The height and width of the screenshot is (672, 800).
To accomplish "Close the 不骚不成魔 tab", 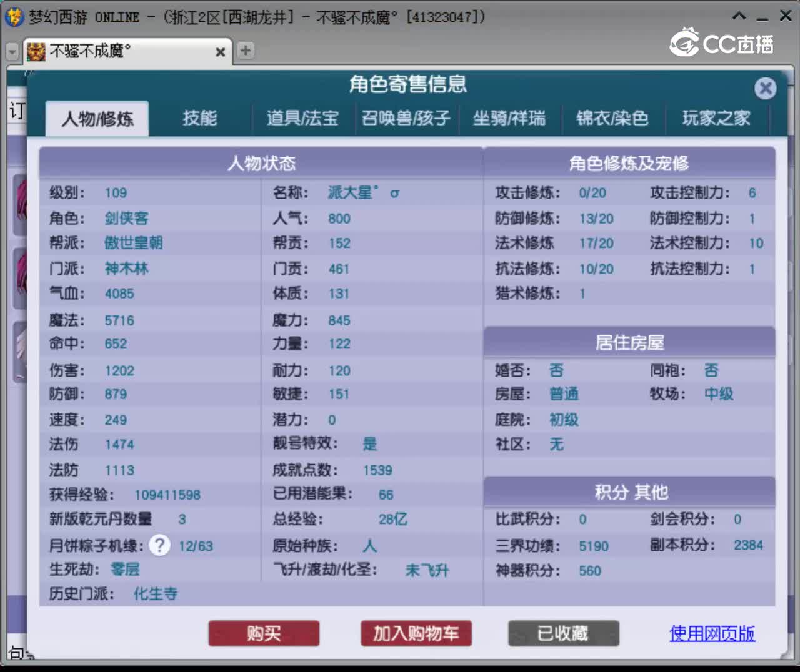I will point(220,52).
